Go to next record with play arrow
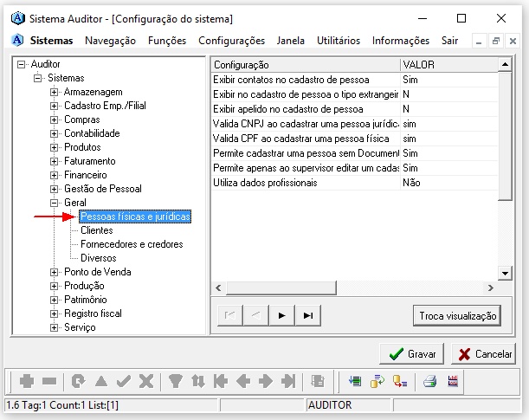Screen dimensions: 529x420 click(x=282, y=316)
